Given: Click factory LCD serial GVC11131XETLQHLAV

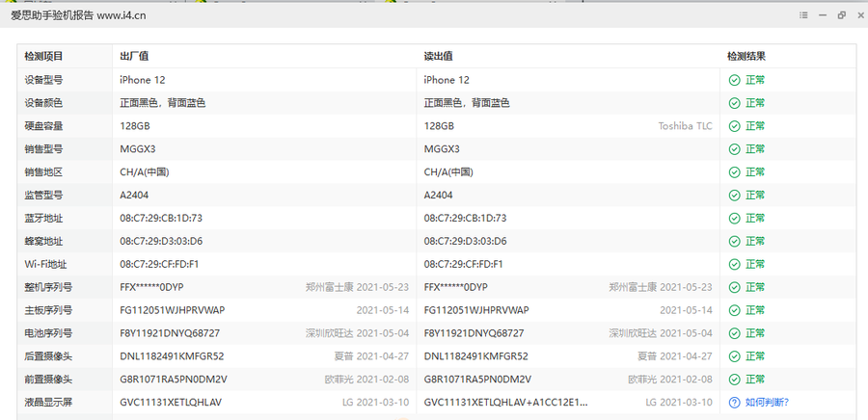Looking at the screenshot, I should (x=171, y=403).
